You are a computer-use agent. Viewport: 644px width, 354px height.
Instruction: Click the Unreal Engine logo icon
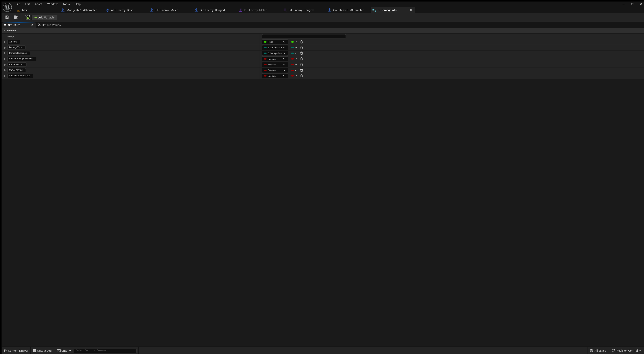tap(7, 7)
